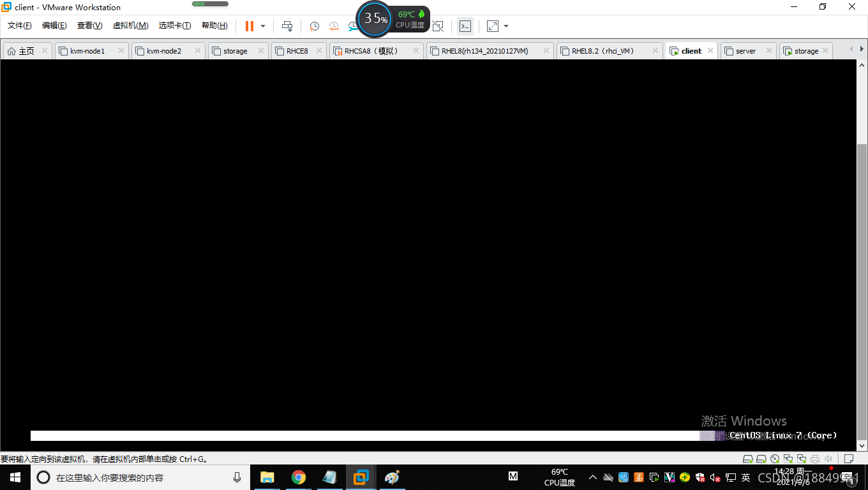The width and height of the screenshot is (868, 490).
Task: Click the 英 input language indicator
Action: pyautogui.click(x=745, y=477)
